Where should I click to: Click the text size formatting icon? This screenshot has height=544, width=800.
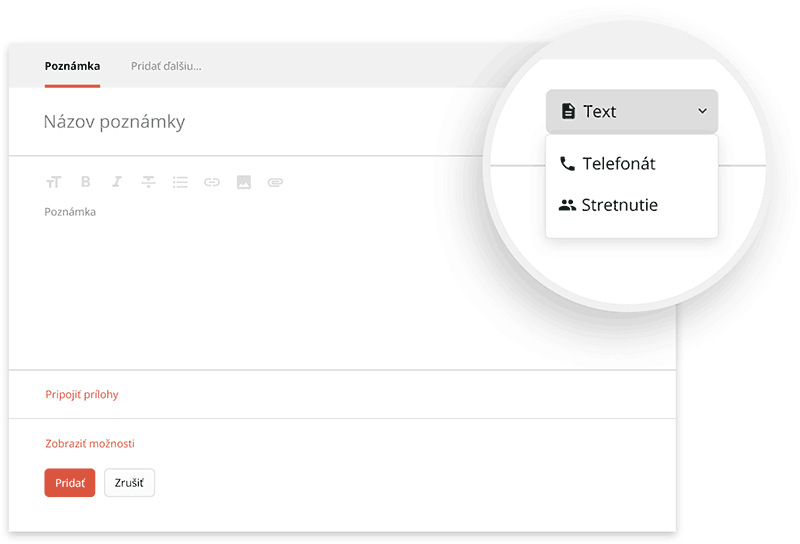(54, 182)
